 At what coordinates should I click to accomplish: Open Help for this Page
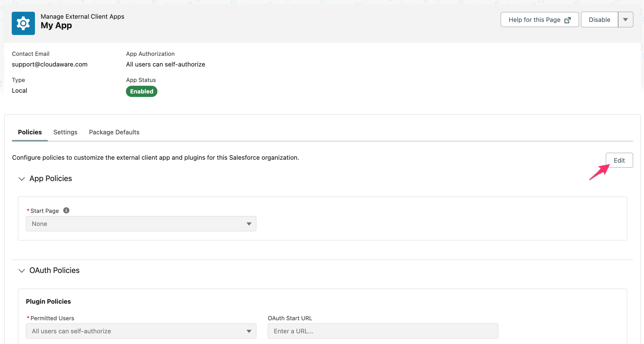click(534, 19)
